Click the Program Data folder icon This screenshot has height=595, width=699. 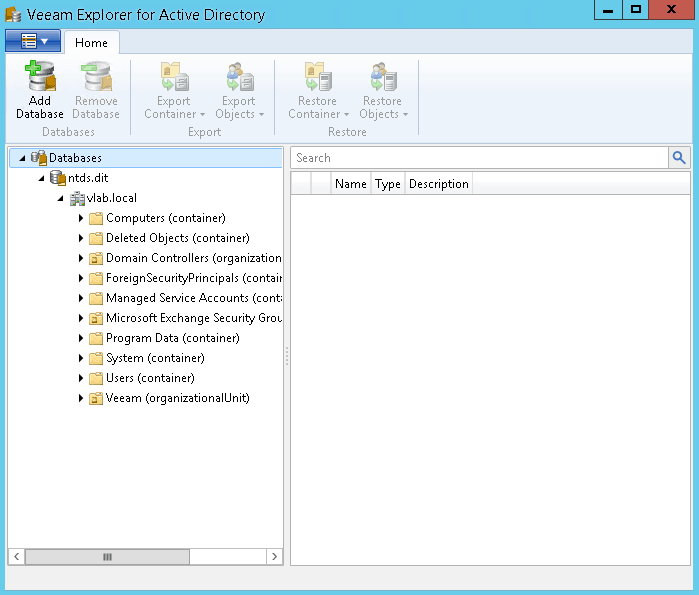[96, 339]
